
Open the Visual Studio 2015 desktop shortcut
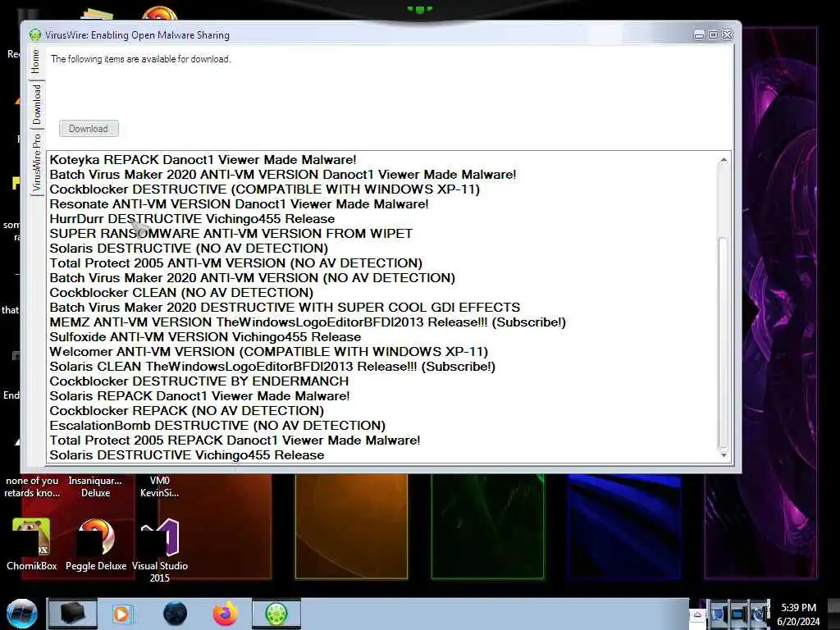(160, 550)
